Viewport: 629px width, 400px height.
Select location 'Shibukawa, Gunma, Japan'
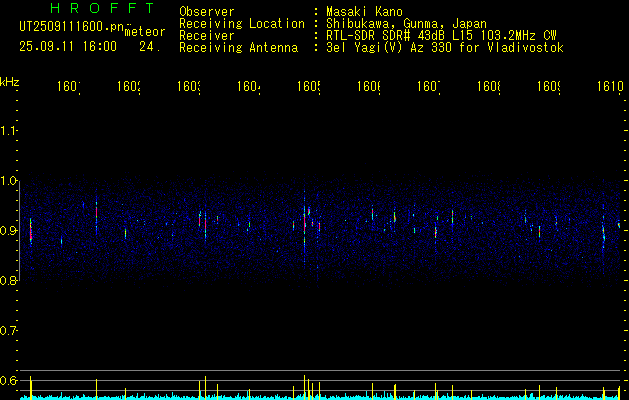(x=406, y=24)
